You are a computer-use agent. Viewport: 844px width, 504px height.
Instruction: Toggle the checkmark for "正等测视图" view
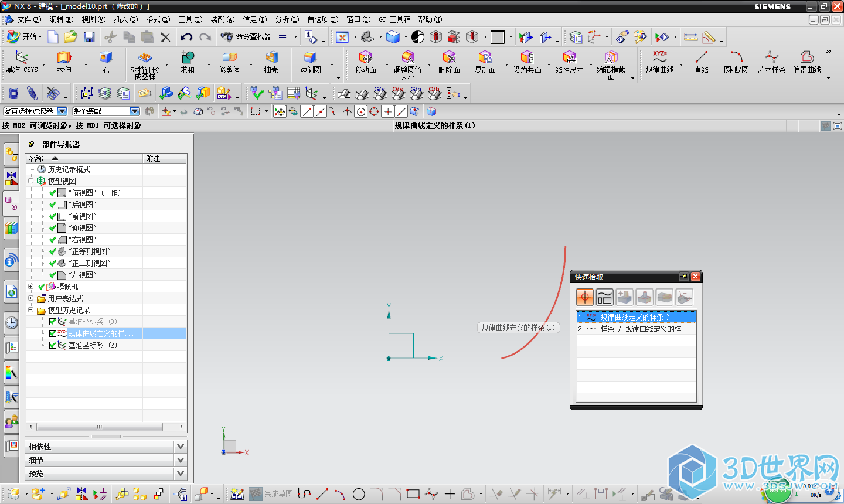tap(53, 251)
